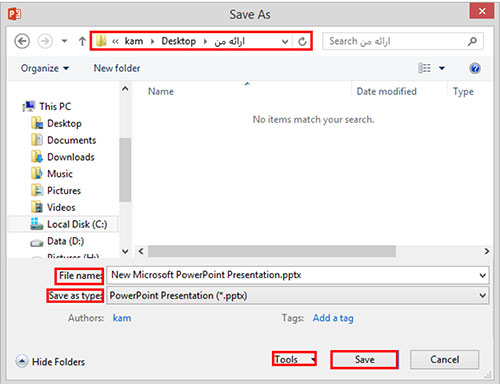
Task: Expand the File name dropdown arrow
Action: (482, 275)
